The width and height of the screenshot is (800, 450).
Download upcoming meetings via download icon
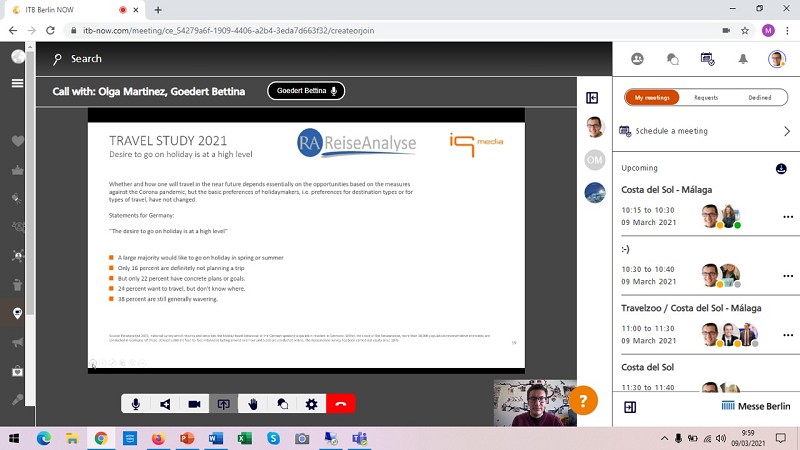[x=782, y=168]
